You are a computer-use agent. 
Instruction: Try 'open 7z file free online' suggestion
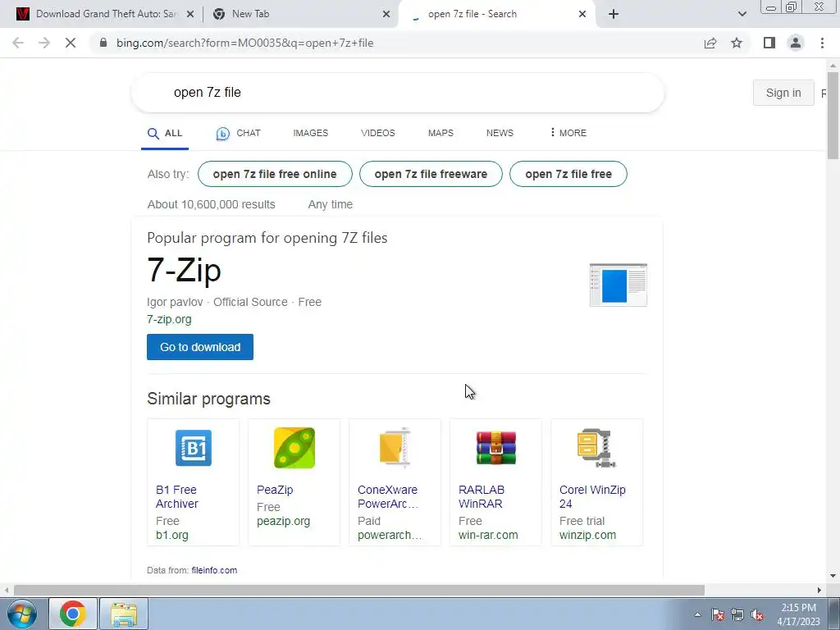(275, 174)
